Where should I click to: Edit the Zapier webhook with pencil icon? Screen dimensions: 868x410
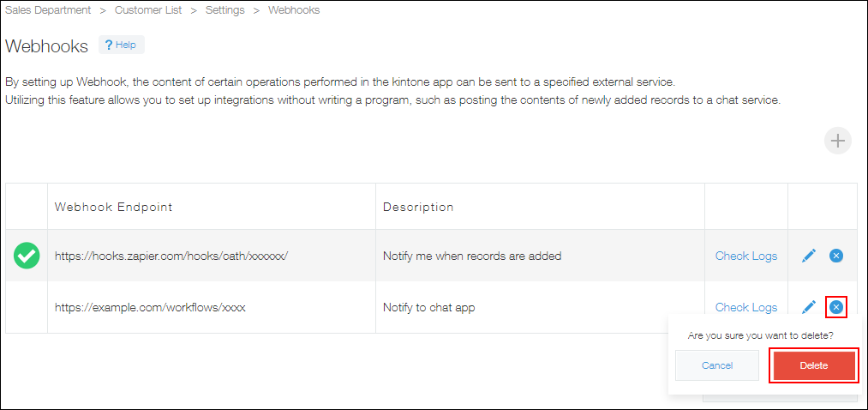coord(808,256)
